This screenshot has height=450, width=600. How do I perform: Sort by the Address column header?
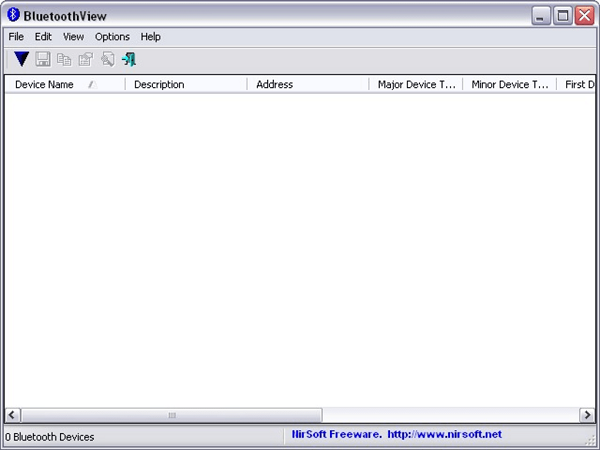coord(308,84)
